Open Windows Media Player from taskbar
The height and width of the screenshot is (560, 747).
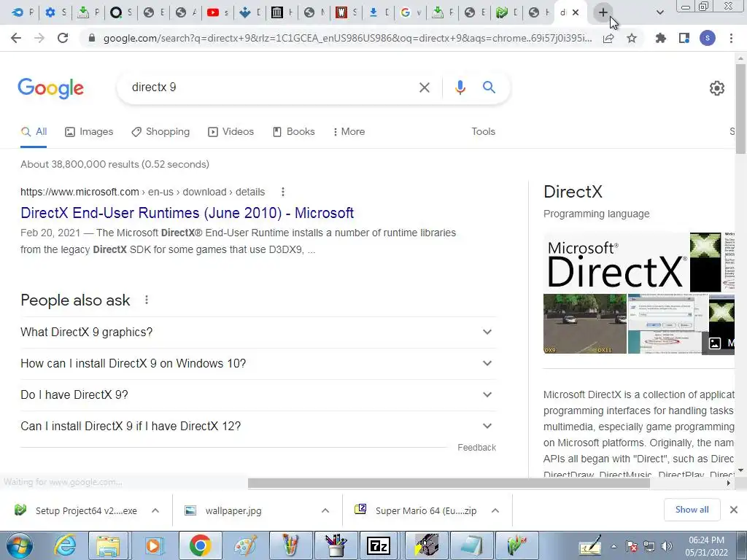click(153, 545)
